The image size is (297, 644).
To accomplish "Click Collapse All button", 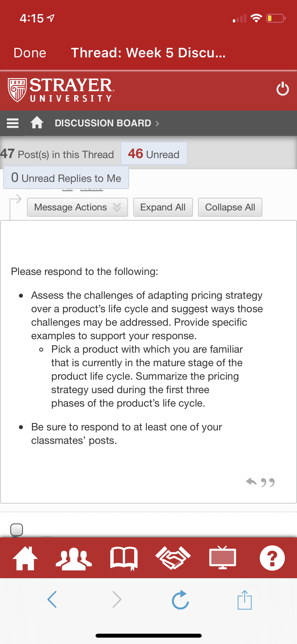I will pyautogui.click(x=230, y=207).
